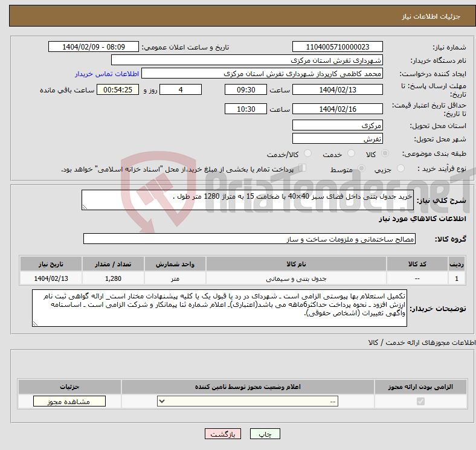The width and height of the screenshot is (476, 450).
Task: Open the اعلام وضعیت مجوز dropdown
Action: tap(248, 402)
